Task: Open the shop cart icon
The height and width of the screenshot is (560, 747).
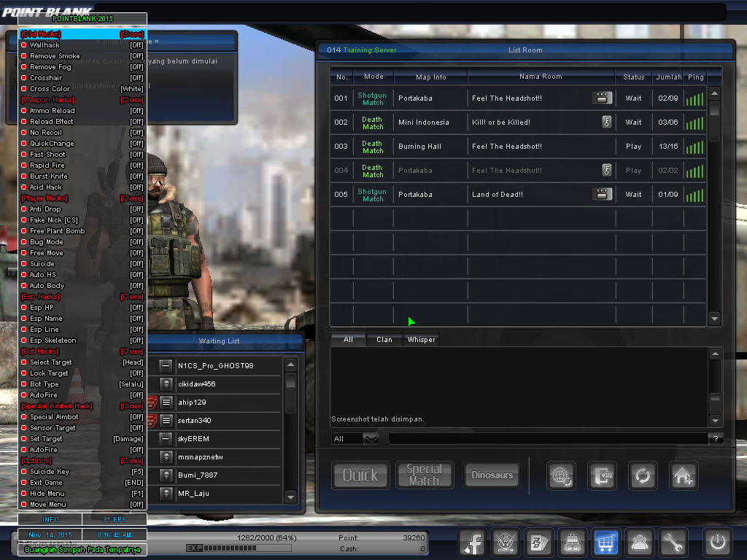Action: [x=605, y=542]
